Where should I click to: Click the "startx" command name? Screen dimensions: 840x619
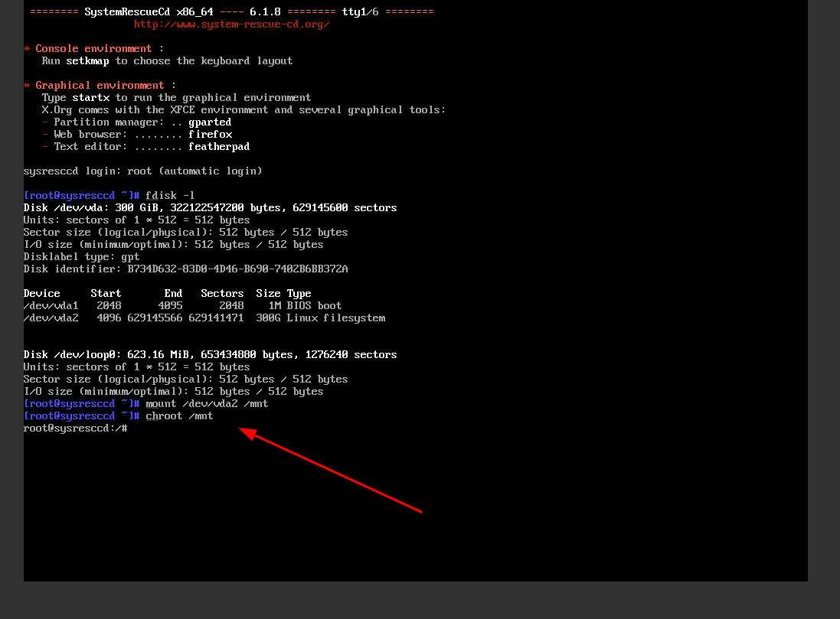click(x=90, y=98)
